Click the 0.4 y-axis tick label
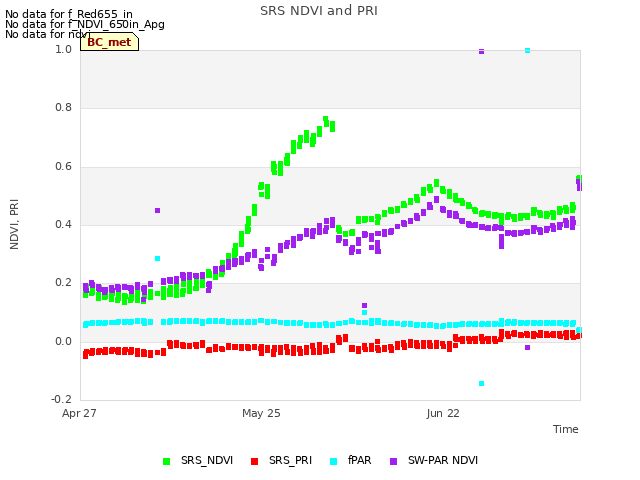The height and width of the screenshot is (480, 640). coord(63,224)
